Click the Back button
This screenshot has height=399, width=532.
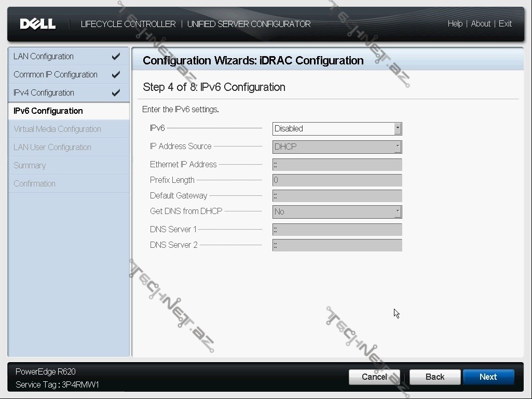(434, 377)
